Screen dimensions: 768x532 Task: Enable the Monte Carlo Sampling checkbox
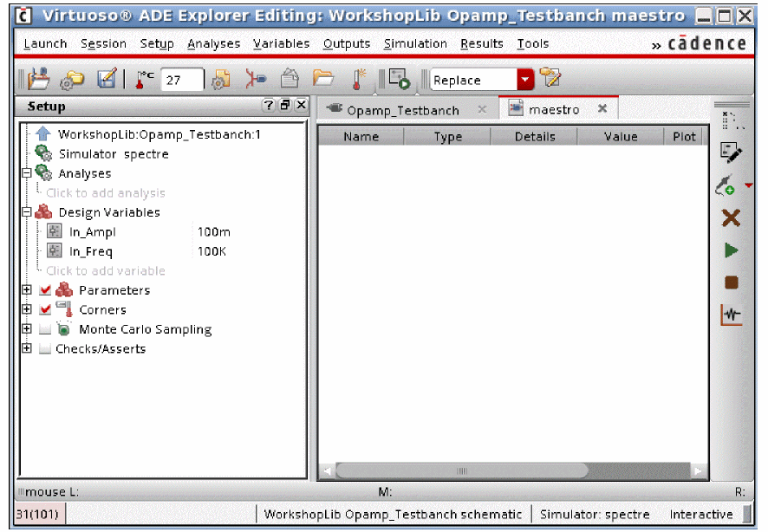coord(45,329)
